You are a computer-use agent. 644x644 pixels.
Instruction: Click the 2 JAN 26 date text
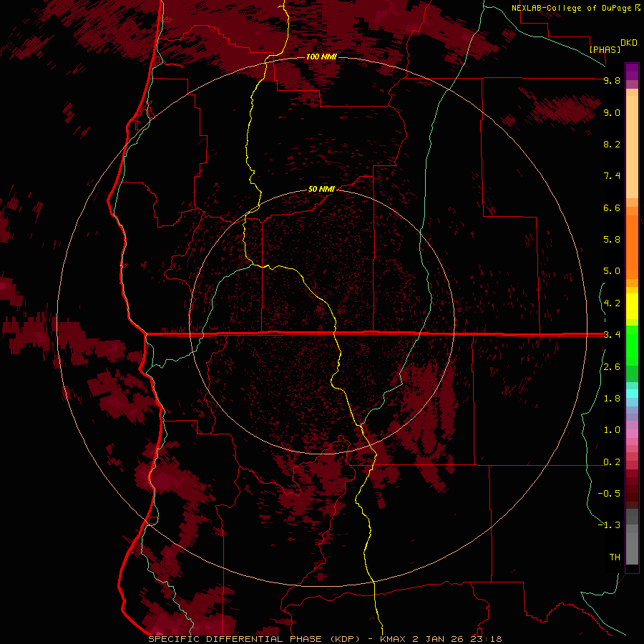point(439,639)
